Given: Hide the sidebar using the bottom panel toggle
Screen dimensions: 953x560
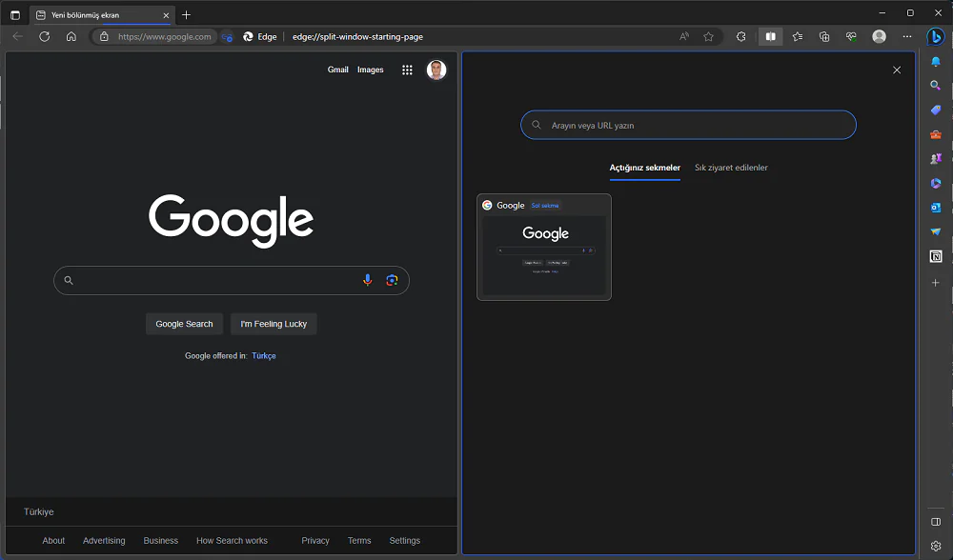Looking at the screenshot, I should [936, 521].
